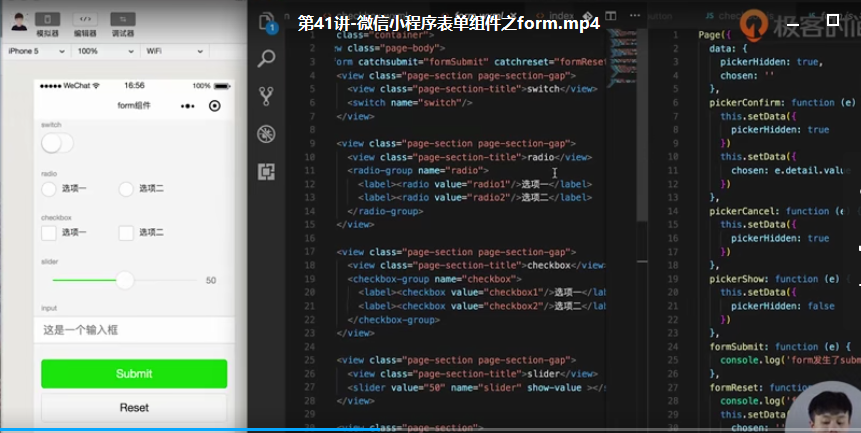Click the <switch name="switch"/> code line
Screen dimensions: 861x433
[x=410, y=103]
